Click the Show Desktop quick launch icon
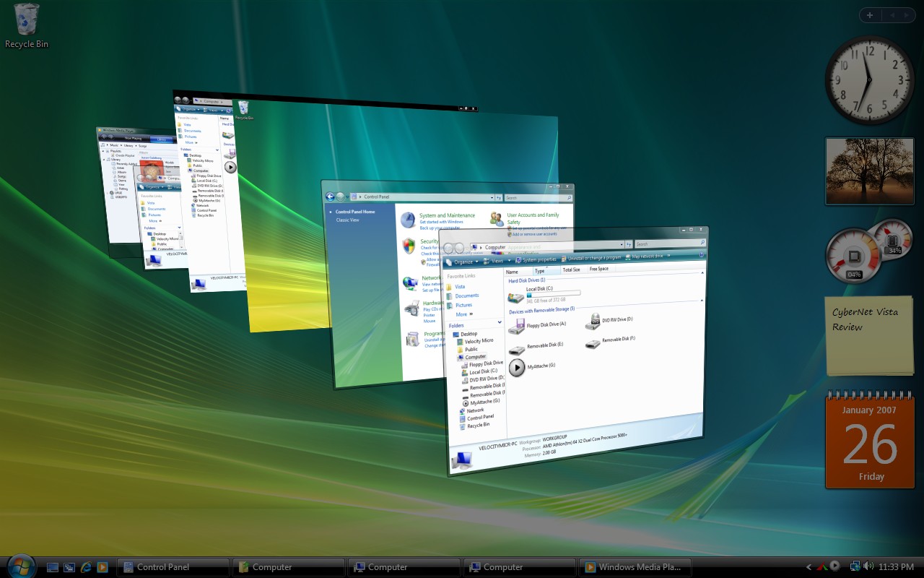The image size is (924, 578). pyautogui.click(x=53, y=567)
